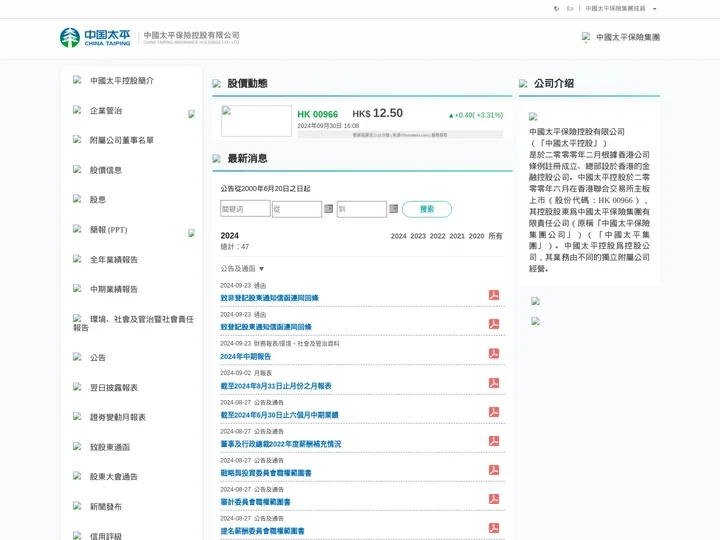Open link 提名薪酬委員會職權範圍書
Viewport: 720px width, 540px height.
pos(262,531)
